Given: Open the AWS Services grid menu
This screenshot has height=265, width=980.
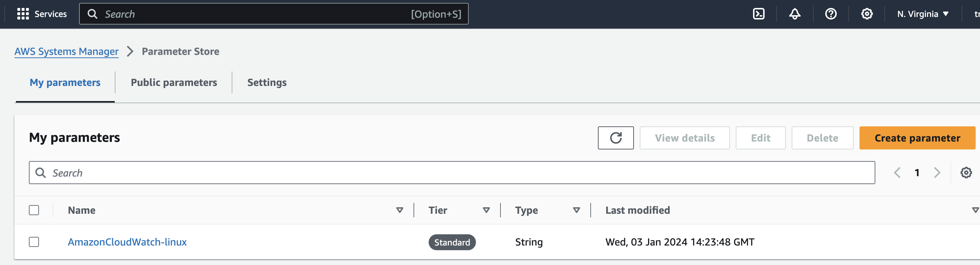Looking at the screenshot, I should [x=23, y=14].
